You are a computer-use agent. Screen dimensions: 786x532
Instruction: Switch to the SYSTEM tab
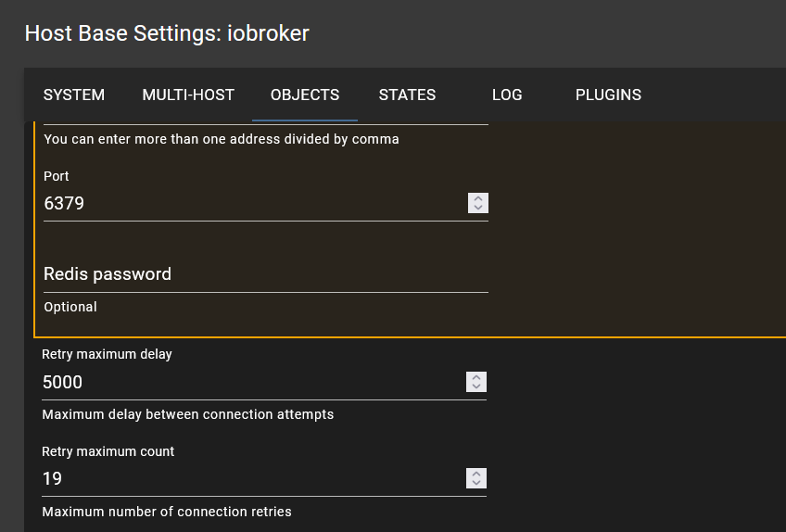pos(74,95)
